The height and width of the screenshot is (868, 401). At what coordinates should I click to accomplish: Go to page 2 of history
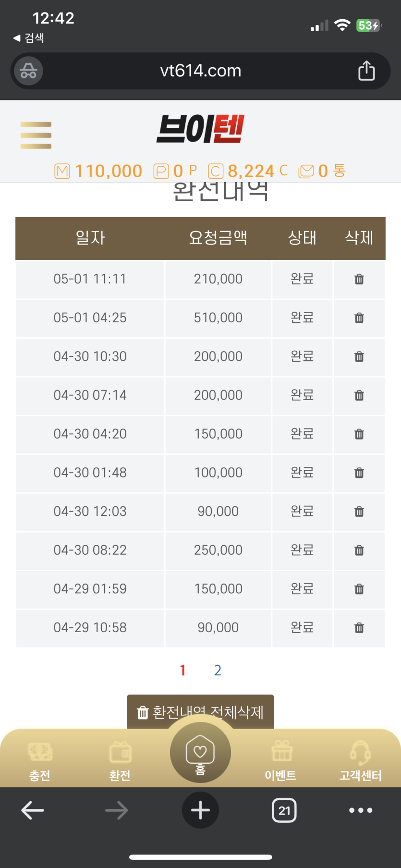coord(218,670)
